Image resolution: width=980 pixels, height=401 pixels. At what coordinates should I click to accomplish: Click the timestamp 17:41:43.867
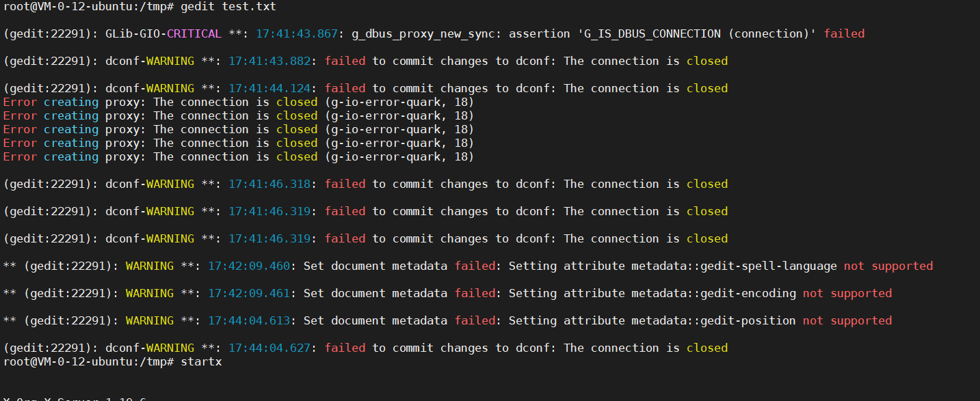(x=297, y=33)
